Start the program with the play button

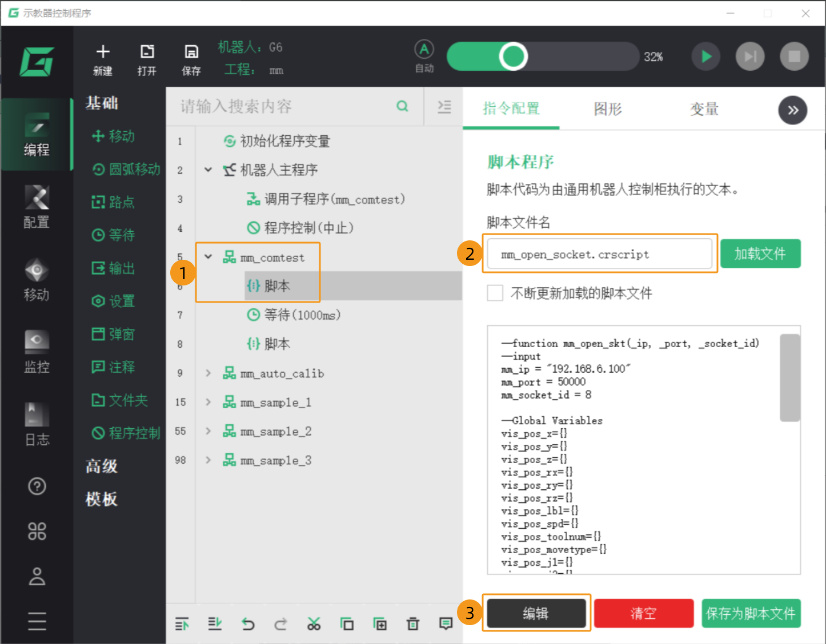point(706,56)
